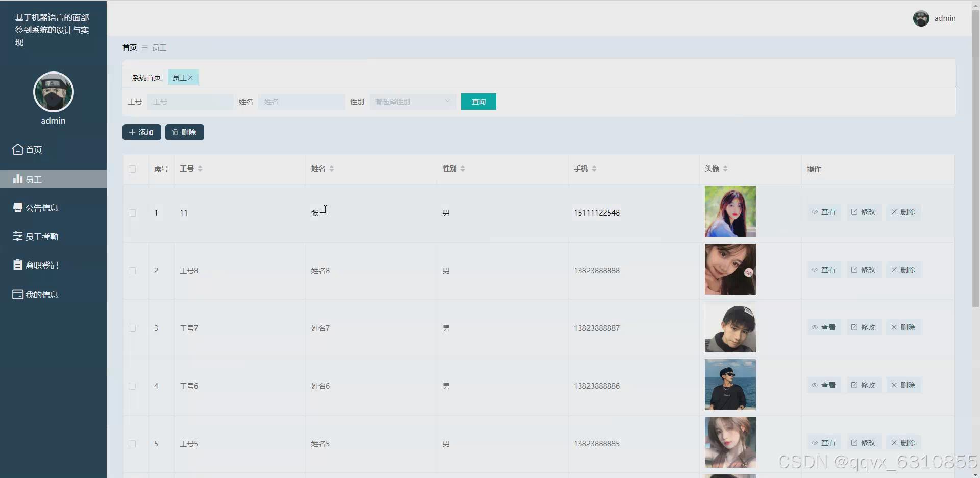The width and height of the screenshot is (980, 478).
Task: Toggle the select-all header checkbox
Action: [x=132, y=169]
